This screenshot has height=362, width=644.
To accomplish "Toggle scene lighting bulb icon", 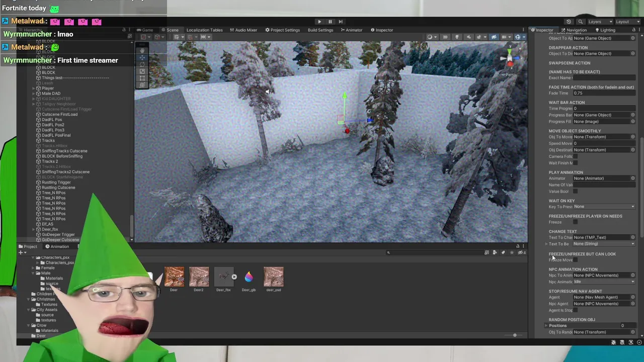I will [x=457, y=37].
